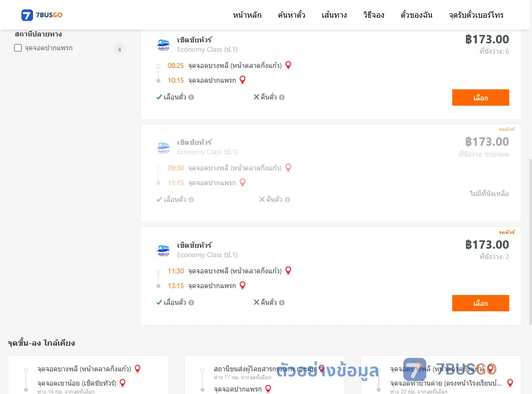Click the เชิดชัยทัวร์ bus logo on 08:25 trip
The height and width of the screenshot is (394, 532).
click(x=164, y=45)
